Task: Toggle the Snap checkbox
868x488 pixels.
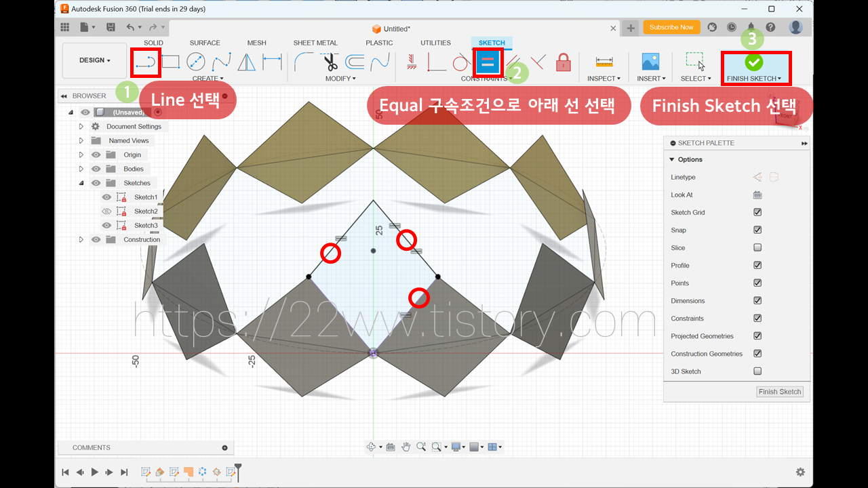Action: click(x=757, y=230)
